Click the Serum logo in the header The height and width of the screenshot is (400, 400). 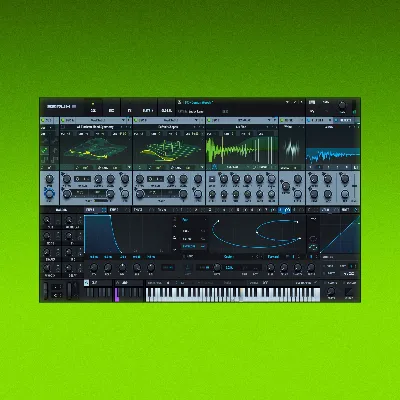pyautogui.click(x=62, y=107)
